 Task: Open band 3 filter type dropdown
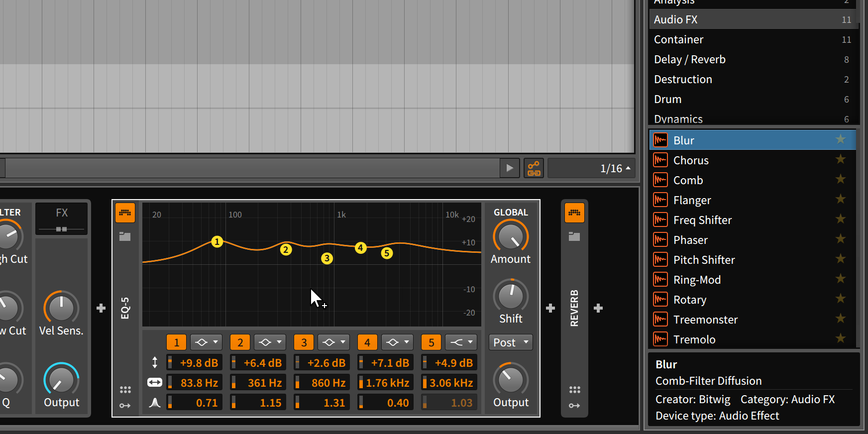click(x=333, y=342)
